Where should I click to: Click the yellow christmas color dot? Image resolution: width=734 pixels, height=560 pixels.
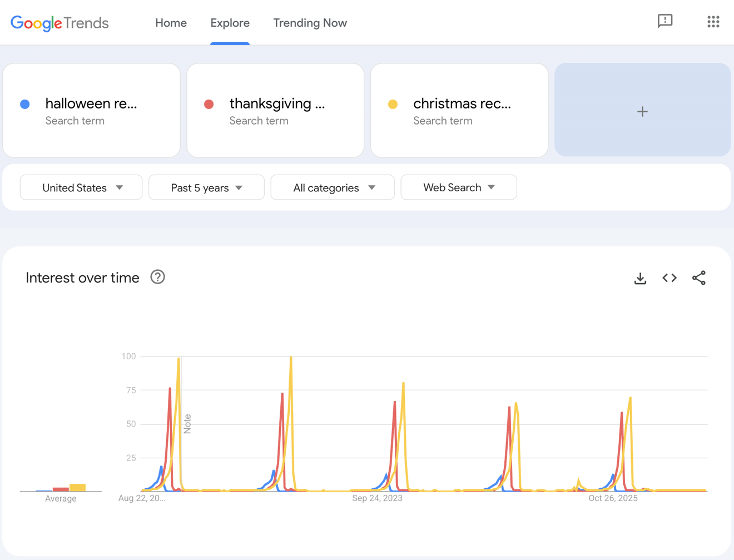click(x=393, y=104)
